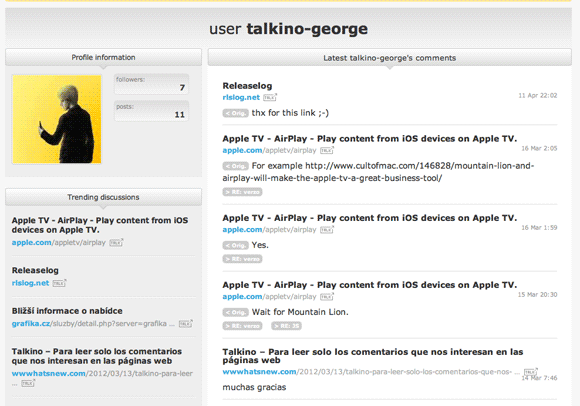580x406 pixels.
Task: Click TALK icon on the 16 Mar 1:59 comment
Action: 327,230
